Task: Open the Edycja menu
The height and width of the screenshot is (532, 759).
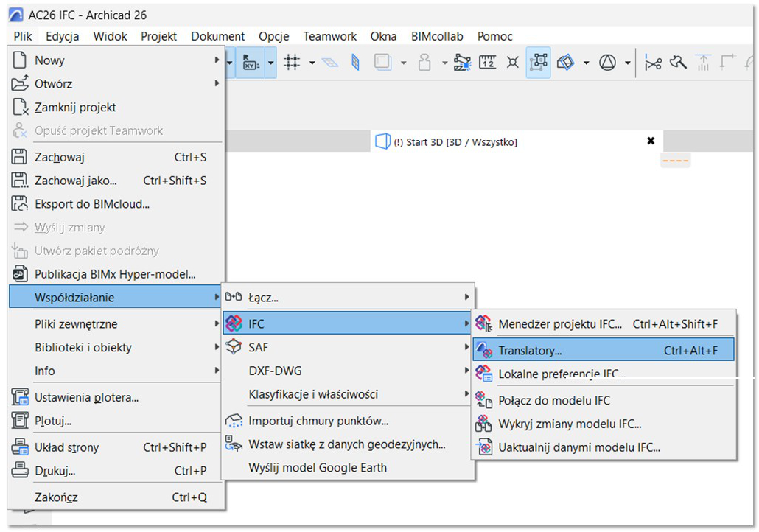Action: point(62,36)
